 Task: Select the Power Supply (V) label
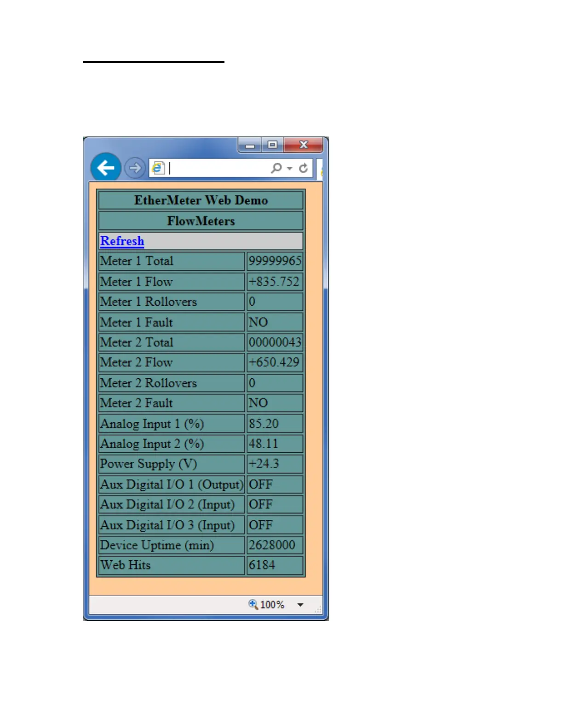coord(149,464)
